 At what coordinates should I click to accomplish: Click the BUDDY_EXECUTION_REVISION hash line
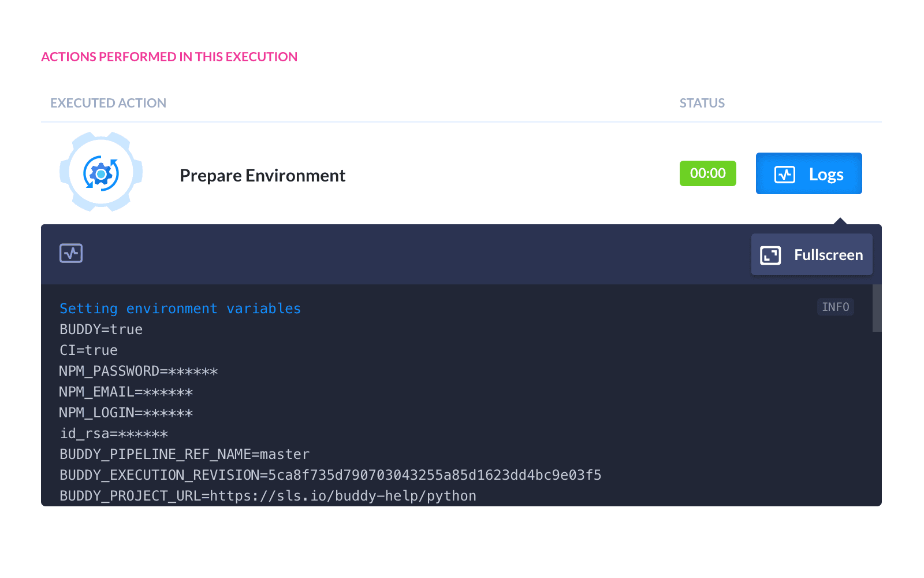tap(330, 475)
